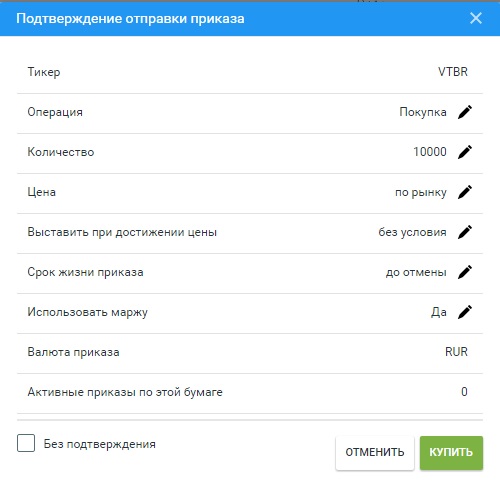Edit the Цена value via pencil icon
This screenshot has width=500, height=483.
point(465,192)
